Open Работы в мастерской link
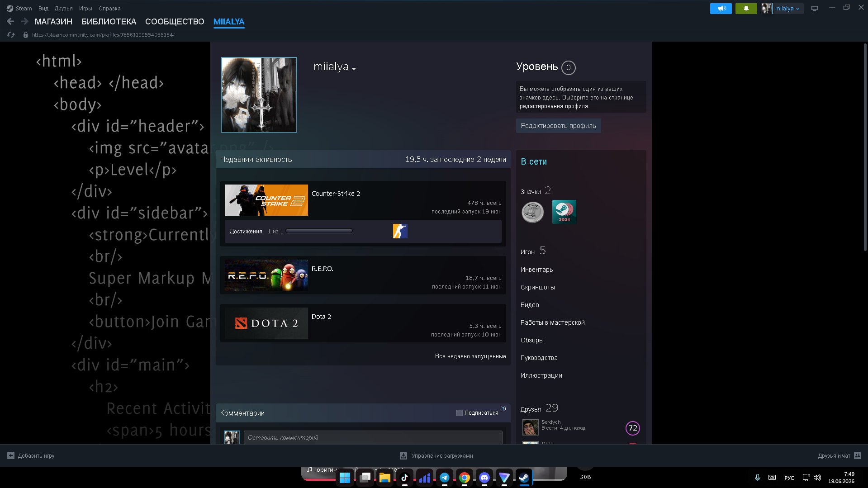This screenshot has height=488, width=868. tap(552, 322)
